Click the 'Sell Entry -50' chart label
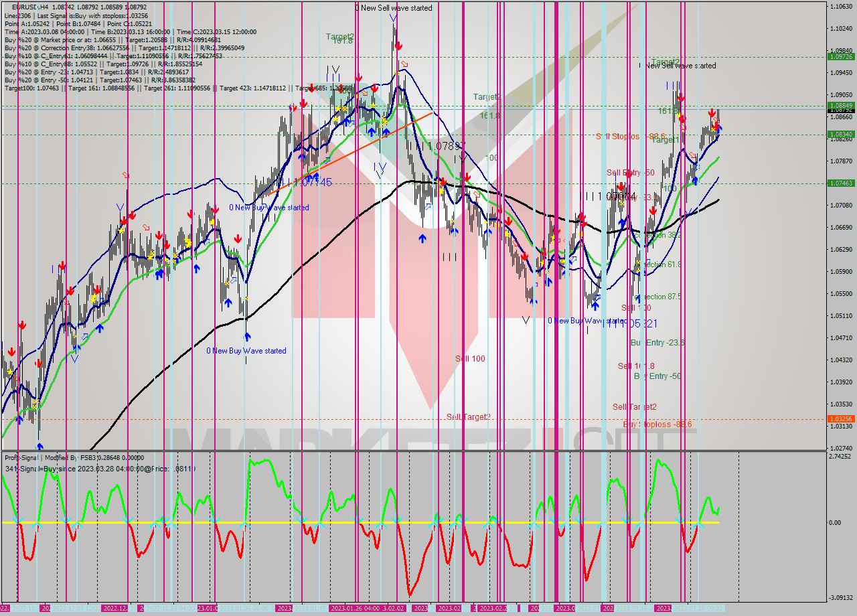The image size is (857, 616). pos(630,173)
